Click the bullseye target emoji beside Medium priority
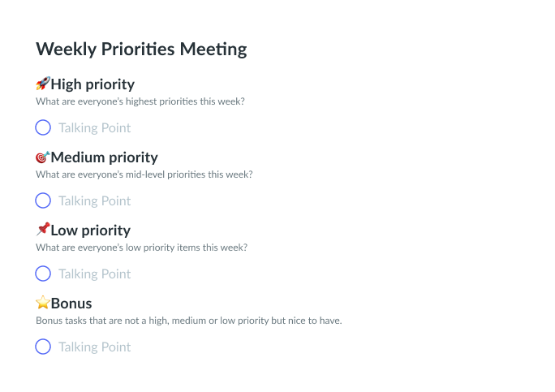This screenshot has width=555, height=392. [43, 157]
